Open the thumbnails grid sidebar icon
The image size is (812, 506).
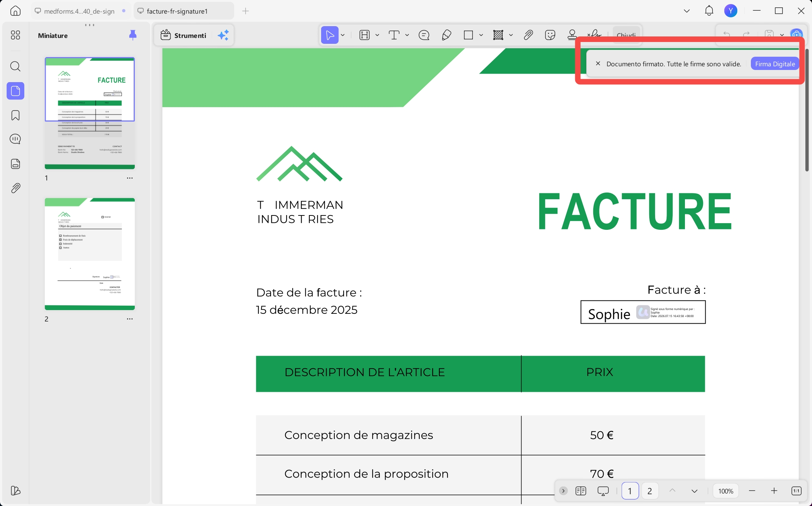pos(15,35)
